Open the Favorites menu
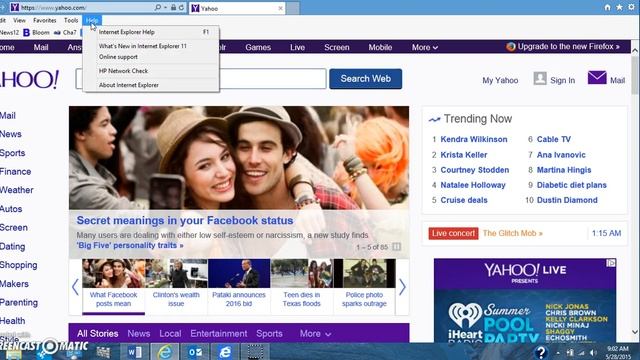This screenshot has width=640, height=360. [45, 20]
